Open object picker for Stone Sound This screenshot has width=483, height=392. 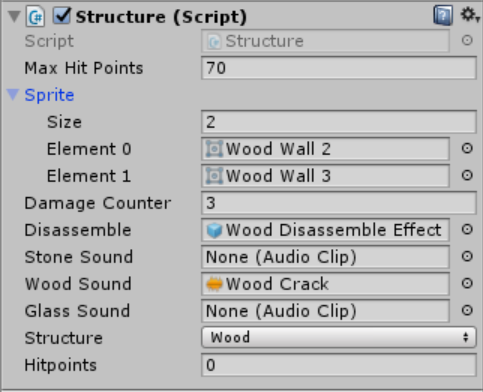tap(467, 256)
